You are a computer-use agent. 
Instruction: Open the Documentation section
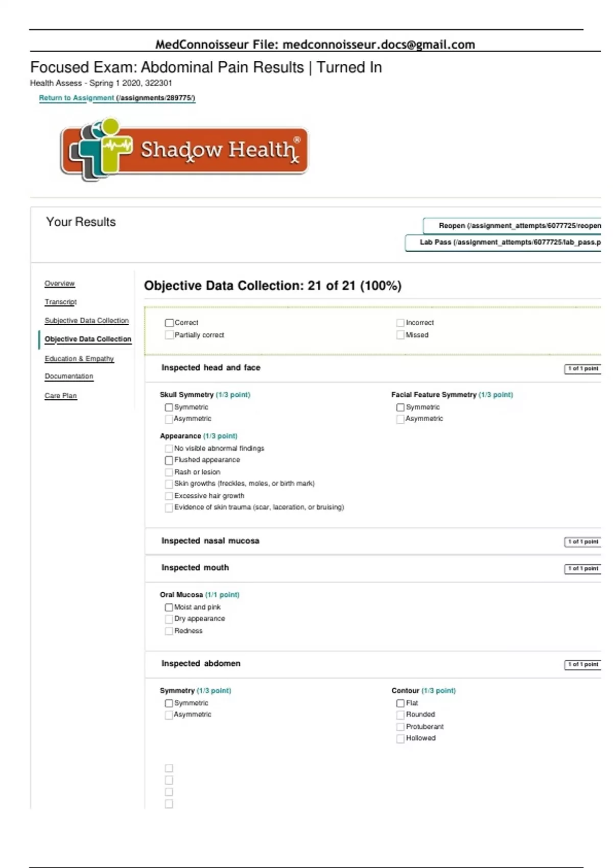69,376
